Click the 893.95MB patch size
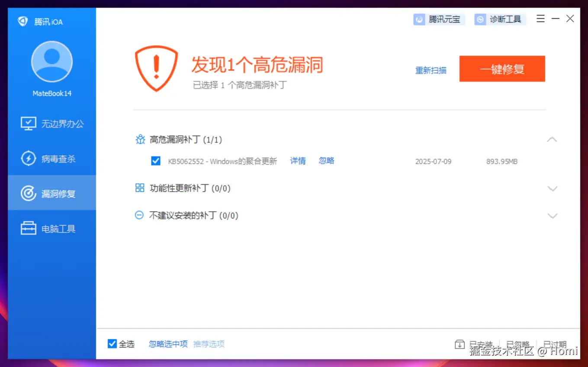 pos(502,162)
